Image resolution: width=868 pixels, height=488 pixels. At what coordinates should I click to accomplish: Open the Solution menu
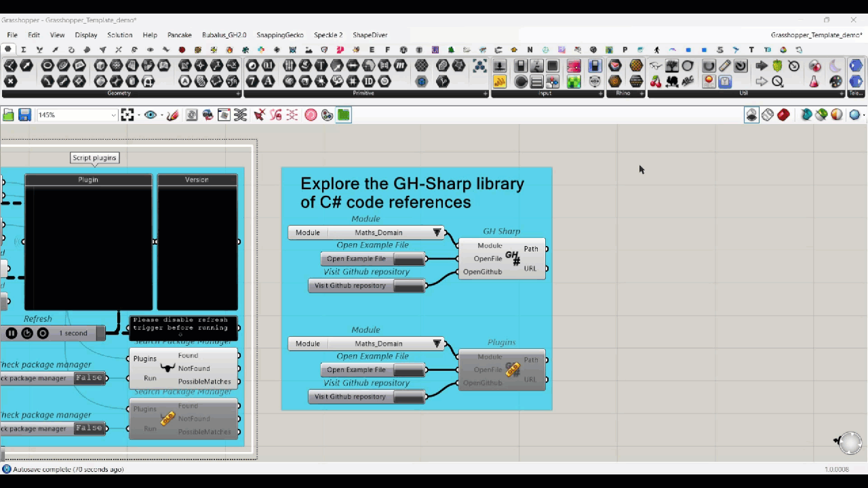(120, 35)
